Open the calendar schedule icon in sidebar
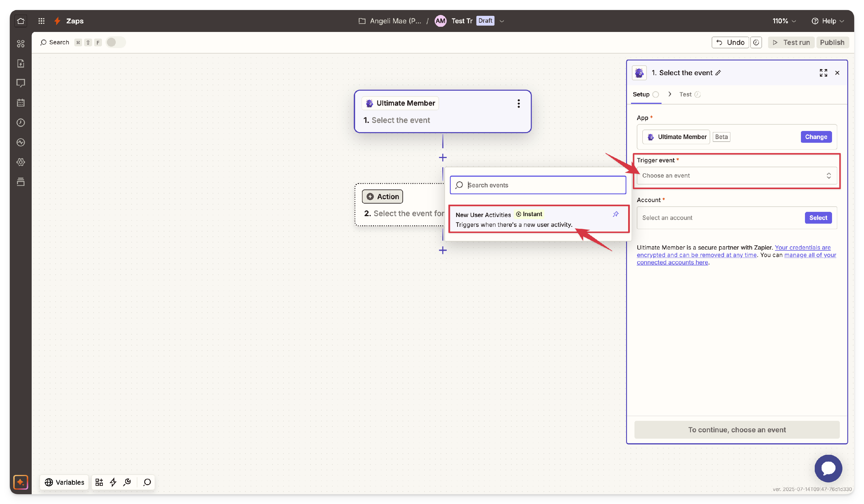This screenshot has width=864, height=504. [x=20, y=102]
